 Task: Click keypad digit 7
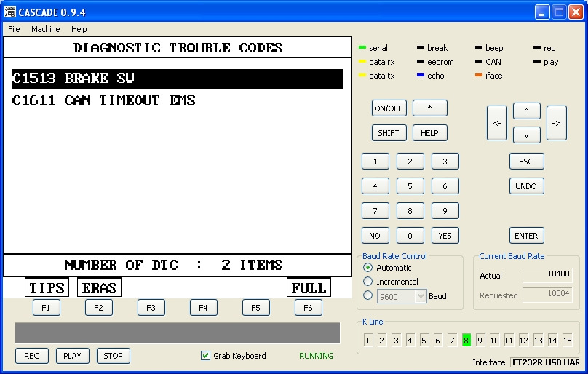(376, 211)
